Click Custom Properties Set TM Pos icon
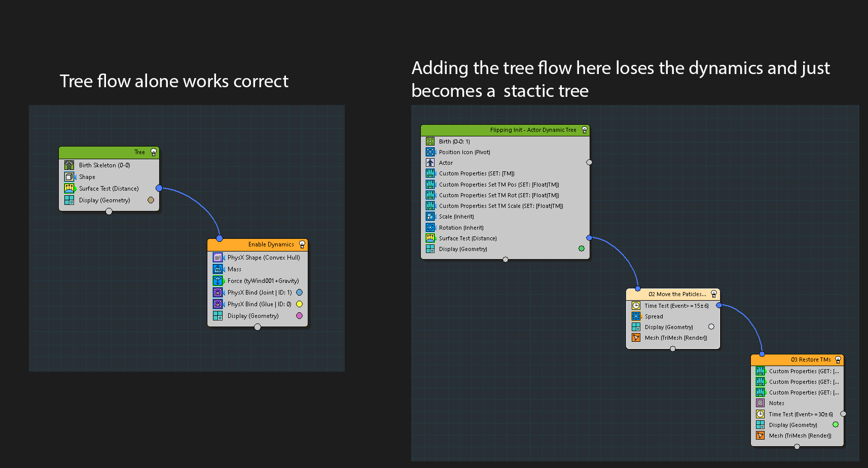This screenshot has height=468, width=868. point(430,184)
